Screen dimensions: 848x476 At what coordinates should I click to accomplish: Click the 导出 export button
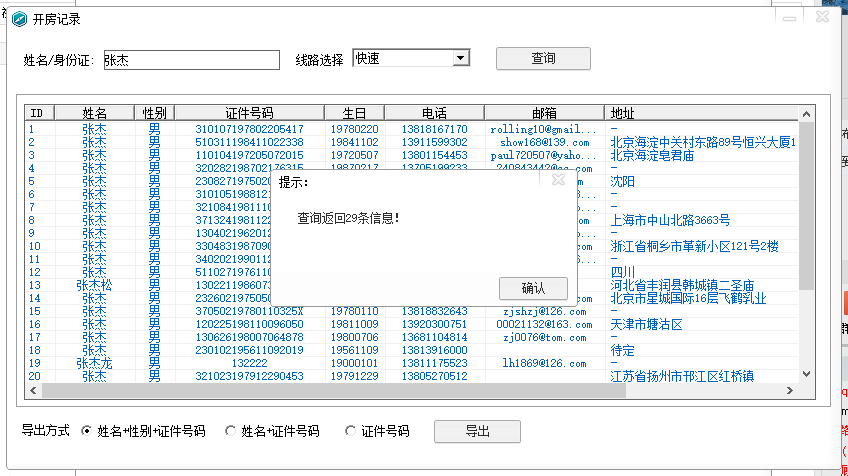coord(477,431)
